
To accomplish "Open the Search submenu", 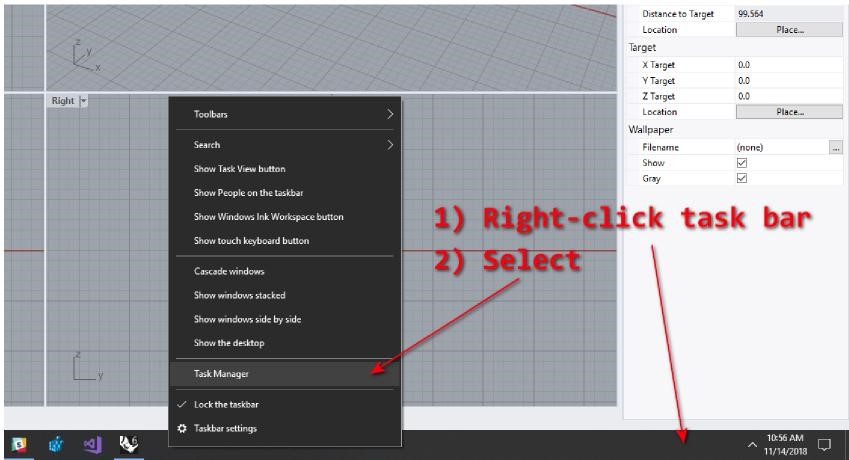I will coord(285,144).
